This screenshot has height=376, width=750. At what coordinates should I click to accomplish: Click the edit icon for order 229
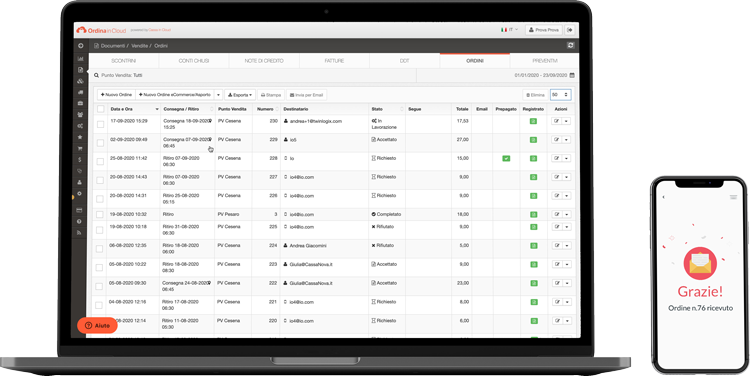pyautogui.click(x=556, y=140)
